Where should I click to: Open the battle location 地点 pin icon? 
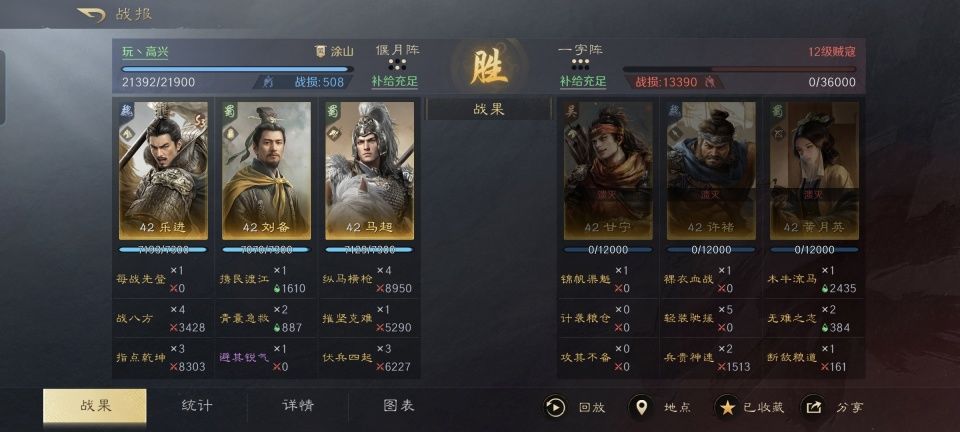pos(641,407)
